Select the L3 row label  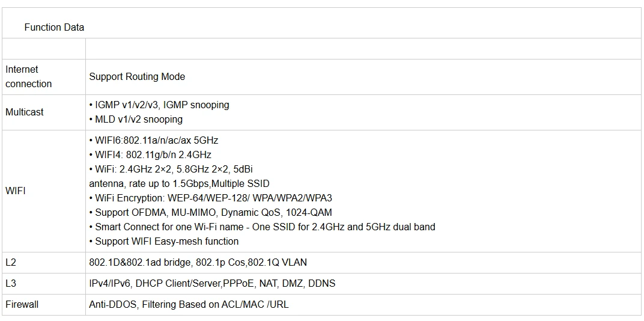[x=11, y=284]
